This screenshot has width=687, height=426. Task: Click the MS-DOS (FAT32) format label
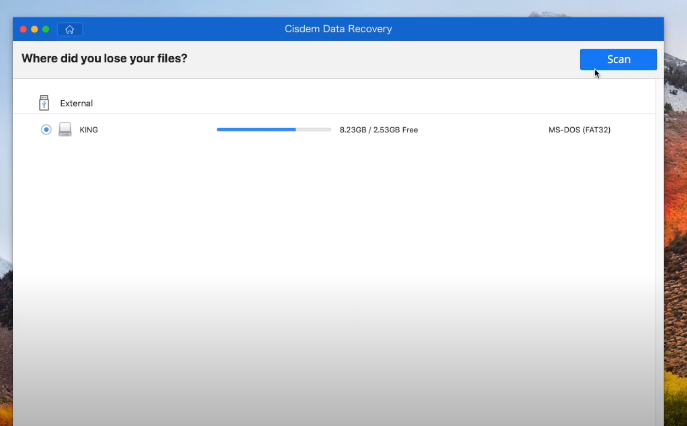(x=579, y=130)
